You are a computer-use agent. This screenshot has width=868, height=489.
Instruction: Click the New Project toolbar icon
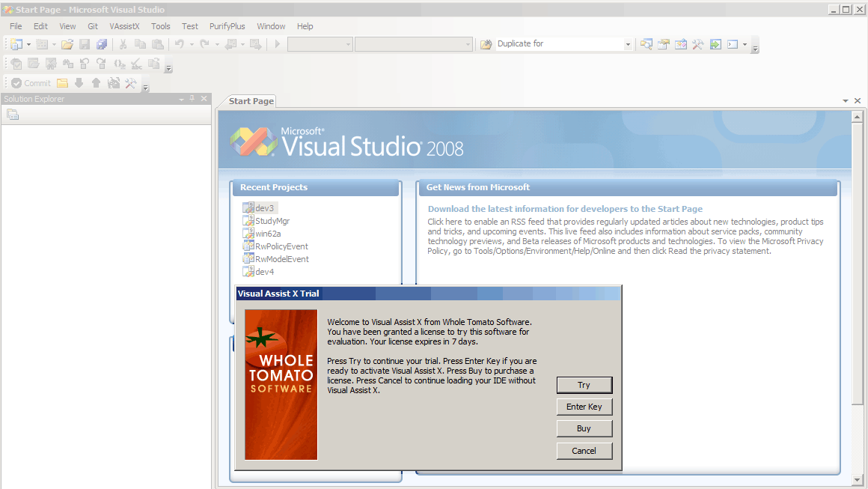pyautogui.click(x=16, y=44)
